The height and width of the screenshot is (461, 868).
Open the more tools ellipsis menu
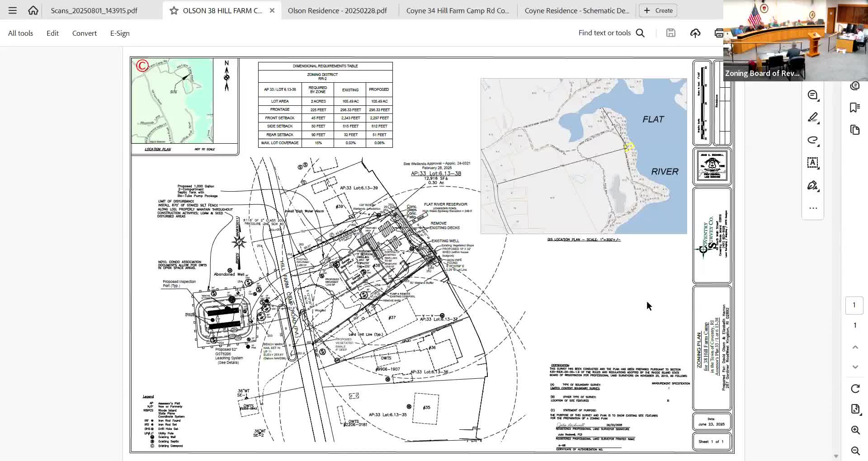813,208
